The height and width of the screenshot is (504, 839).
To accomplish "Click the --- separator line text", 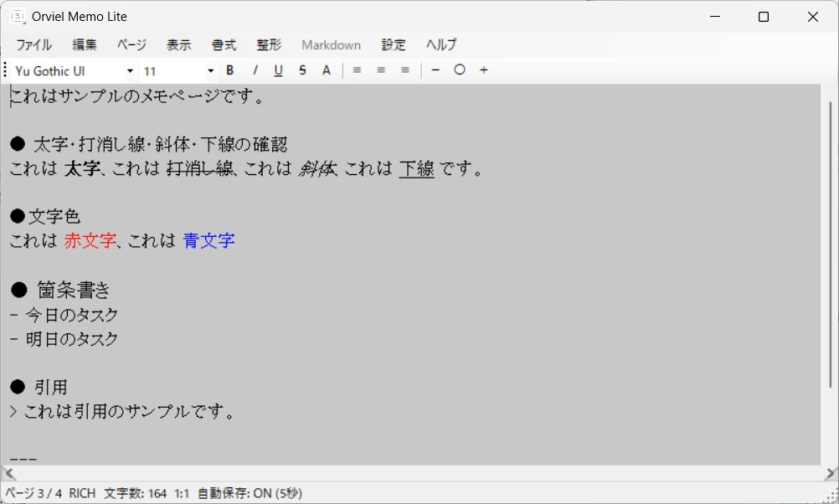I will (23, 459).
